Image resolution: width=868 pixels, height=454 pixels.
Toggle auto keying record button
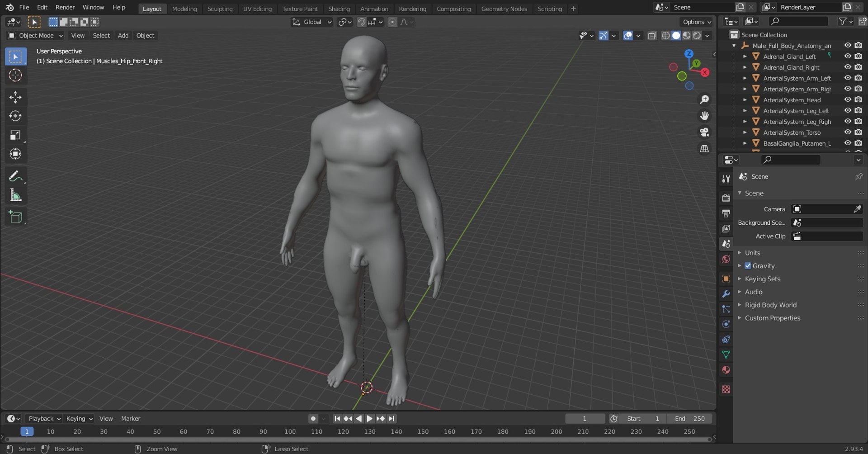click(313, 419)
